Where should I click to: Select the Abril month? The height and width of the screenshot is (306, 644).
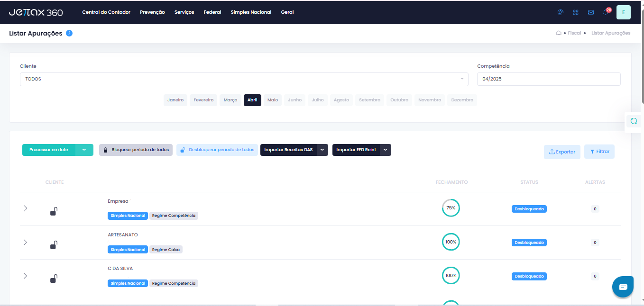[252, 100]
